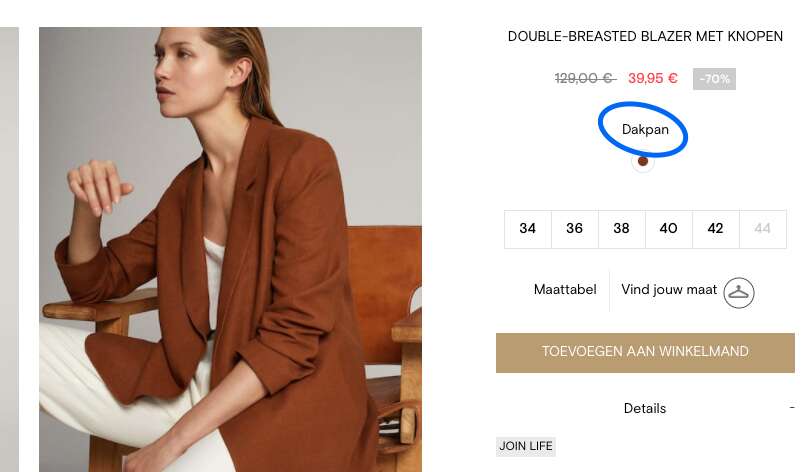805x472 pixels.
Task: Choose size 34
Action: [528, 229]
